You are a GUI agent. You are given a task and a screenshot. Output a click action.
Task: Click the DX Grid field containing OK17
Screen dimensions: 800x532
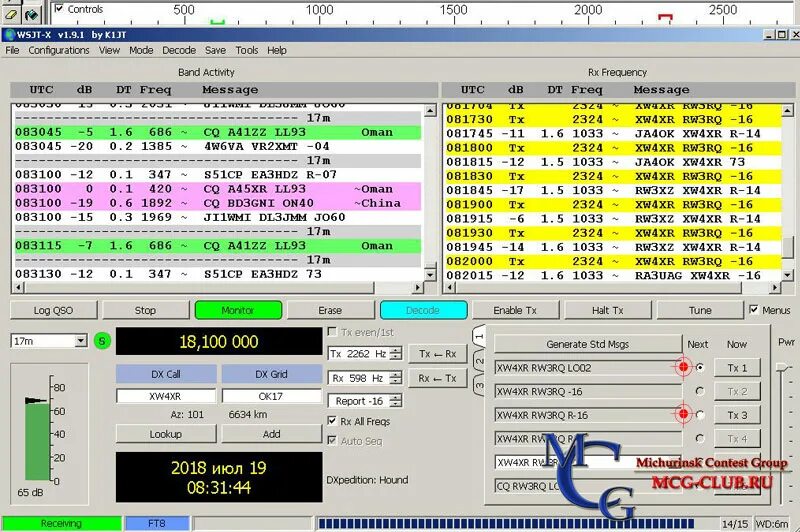[x=271, y=396]
